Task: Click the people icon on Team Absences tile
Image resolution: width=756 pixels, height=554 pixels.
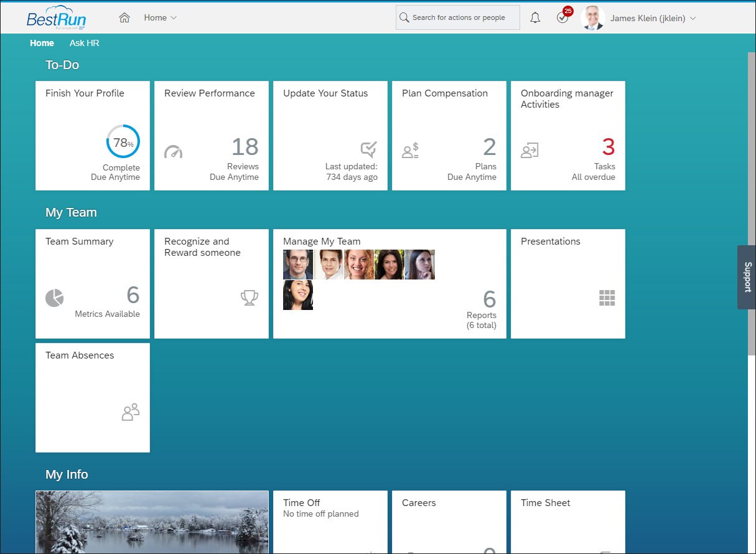Action: [x=130, y=411]
